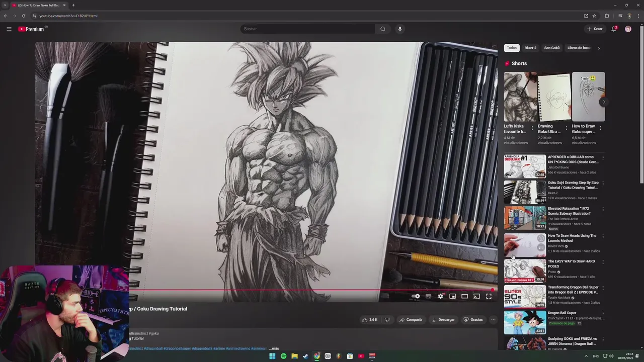Open Elevated Relaxation 1972 video thumbnail
Image resolution: width=644 pixels, height=362 pixels.
[525, 218]
